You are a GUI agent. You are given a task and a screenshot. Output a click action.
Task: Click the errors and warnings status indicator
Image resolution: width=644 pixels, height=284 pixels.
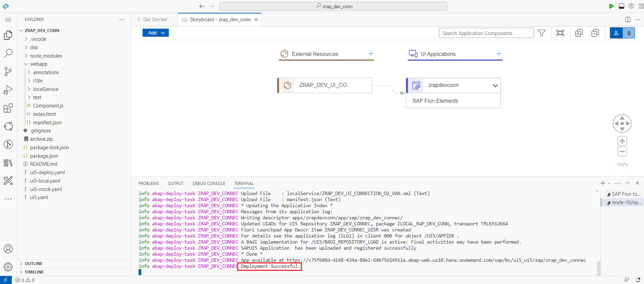click(x=25, y=280)
